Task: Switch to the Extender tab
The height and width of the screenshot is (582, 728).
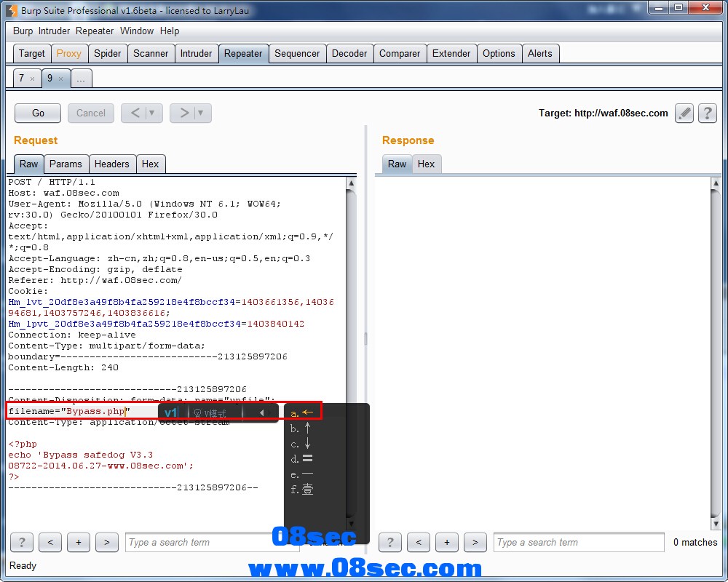Action: [x=451, y=53]
